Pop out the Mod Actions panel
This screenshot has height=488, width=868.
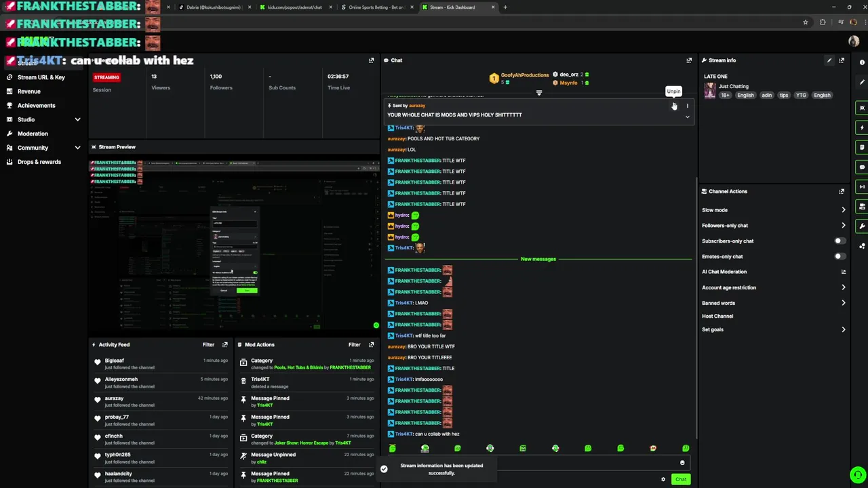(371, 344)
